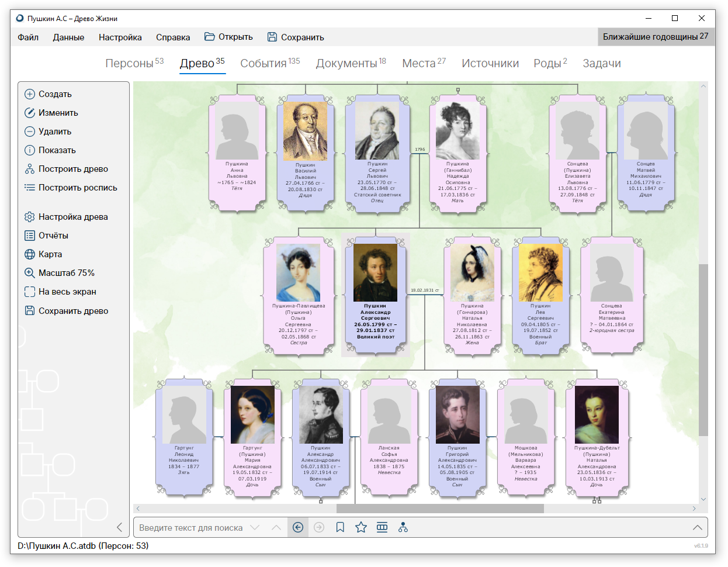Switch to the Места tab

pyautogui.click(x=424, y=63)
